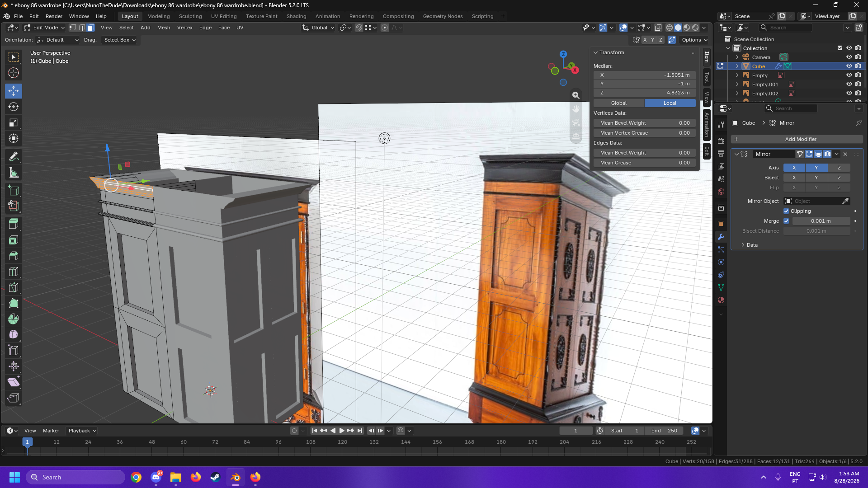Click the zoom magnifier viewport gizmo
This screenshot has width=868, height=488.
(x=576, y=95)
